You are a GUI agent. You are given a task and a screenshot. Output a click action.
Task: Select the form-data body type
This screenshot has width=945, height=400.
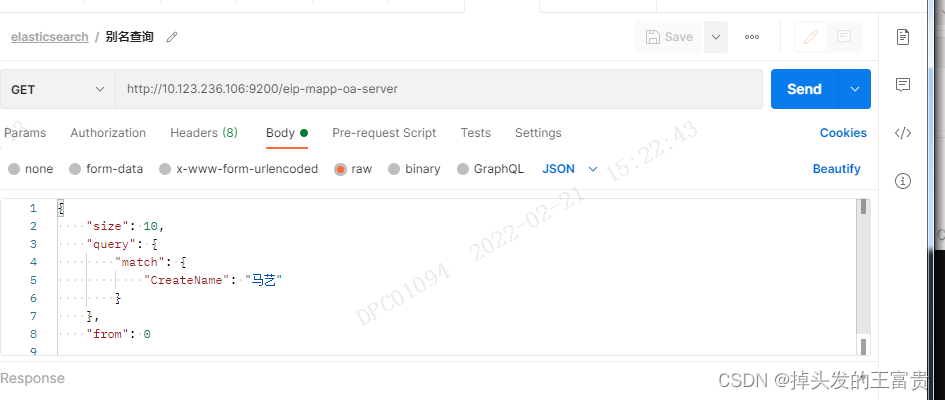(106, 169)
